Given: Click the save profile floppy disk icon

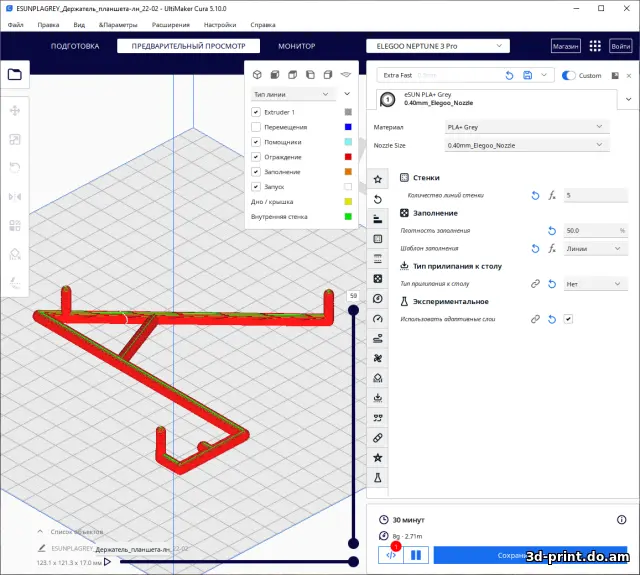Looking at the screenshot, I should (527, 75).
